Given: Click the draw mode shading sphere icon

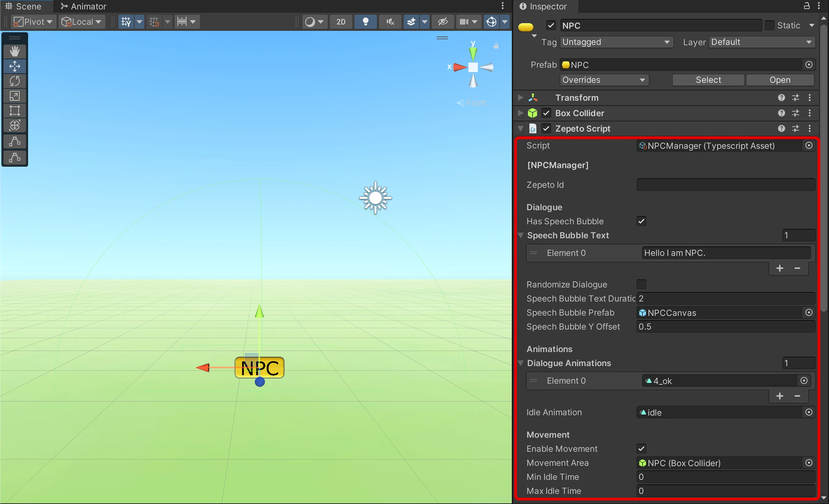Looking at the screenshot, I should pos(310,22).
